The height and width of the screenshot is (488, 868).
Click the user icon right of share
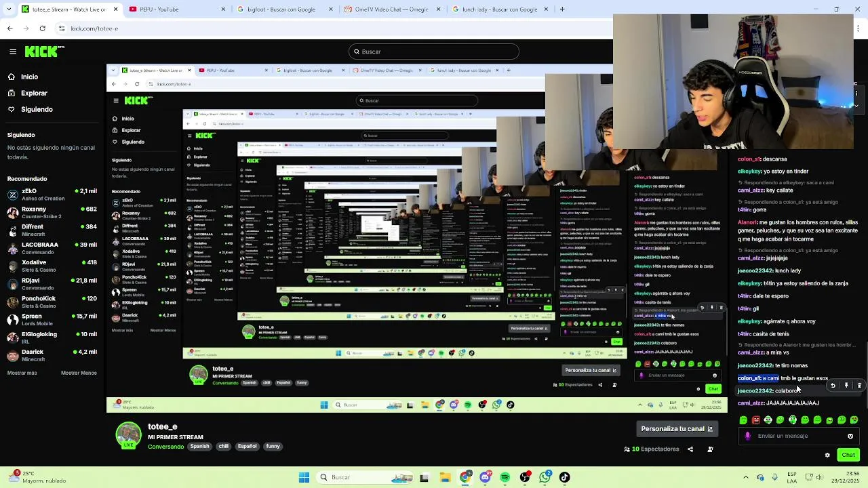(x=710, y=449)
